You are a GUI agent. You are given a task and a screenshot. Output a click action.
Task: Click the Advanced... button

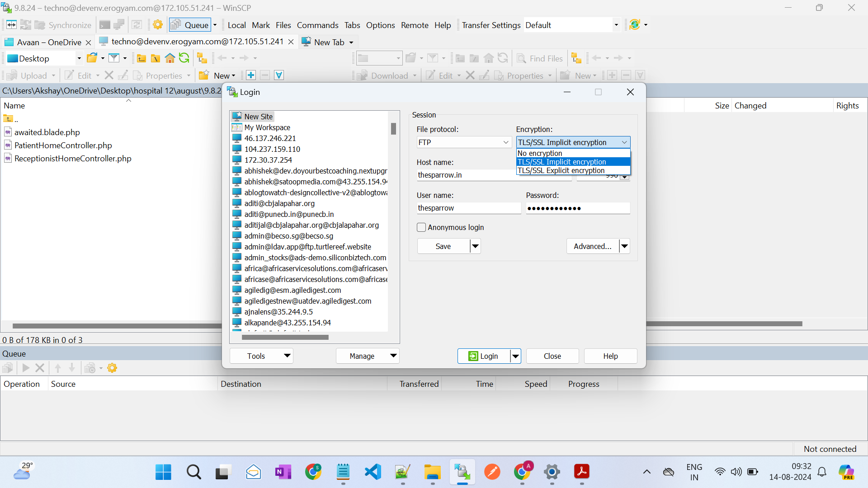pos(592,246)
